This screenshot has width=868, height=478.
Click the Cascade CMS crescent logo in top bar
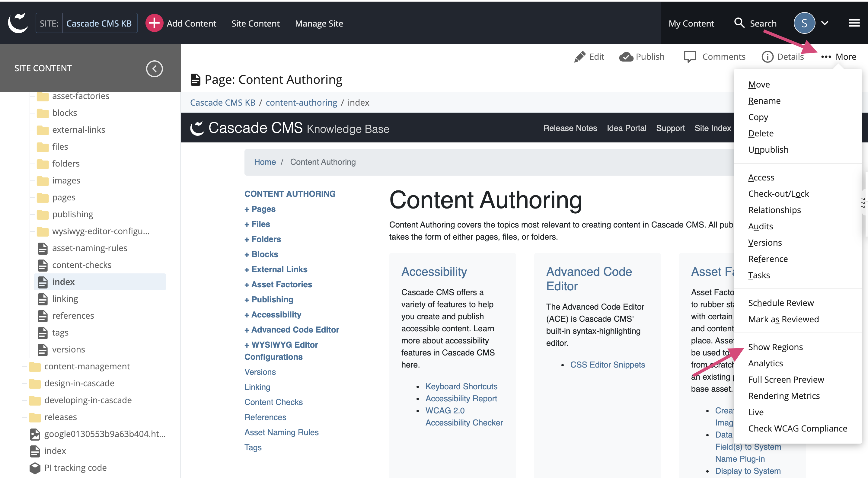click(18, 23)
